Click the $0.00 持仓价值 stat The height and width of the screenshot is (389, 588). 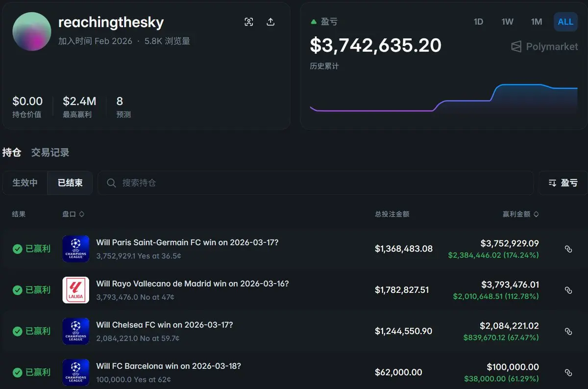point(27,107)
